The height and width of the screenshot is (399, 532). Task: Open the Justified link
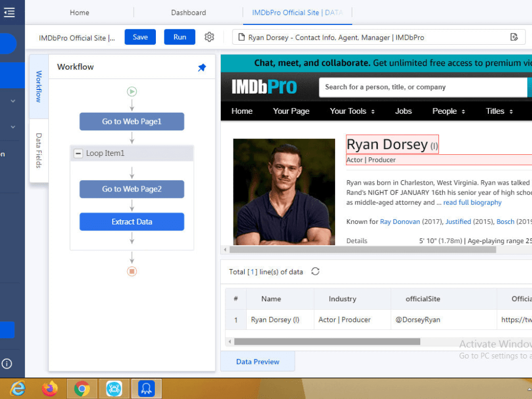click(458, 221)
